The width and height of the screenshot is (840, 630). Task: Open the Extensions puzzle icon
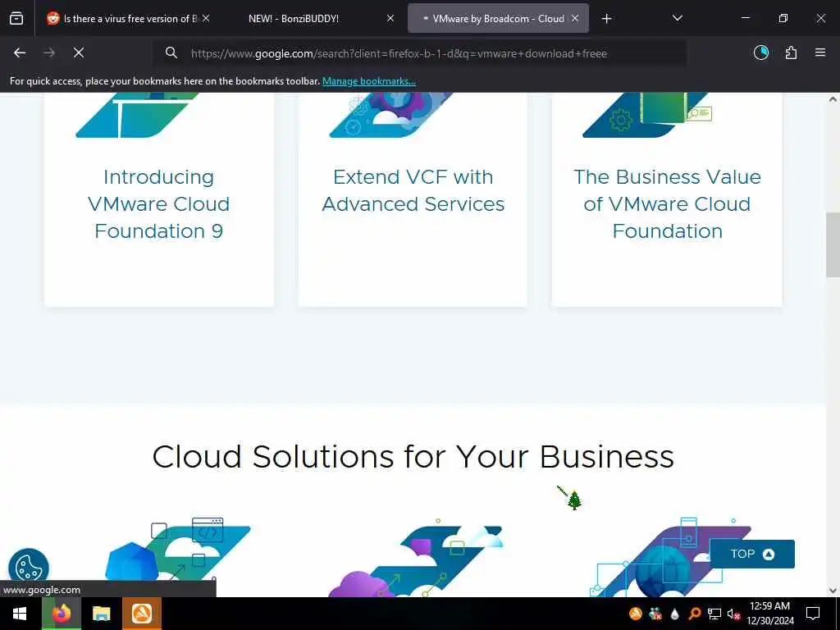(791, 52)
